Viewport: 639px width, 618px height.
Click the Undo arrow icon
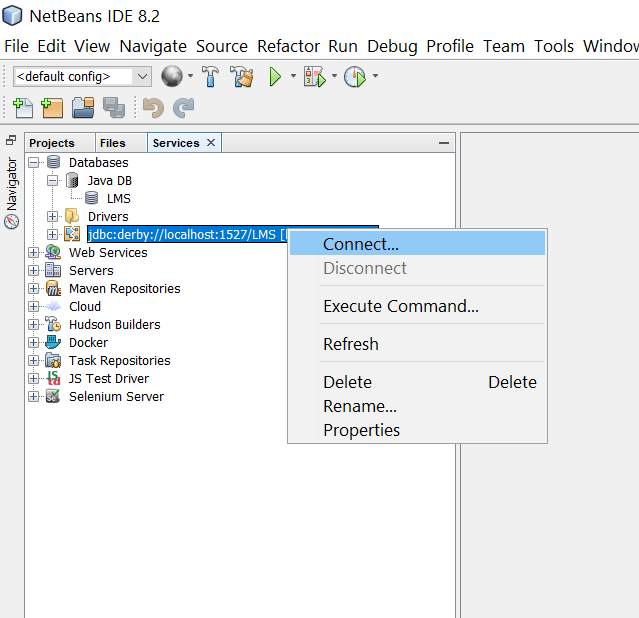tap(153, 108)
